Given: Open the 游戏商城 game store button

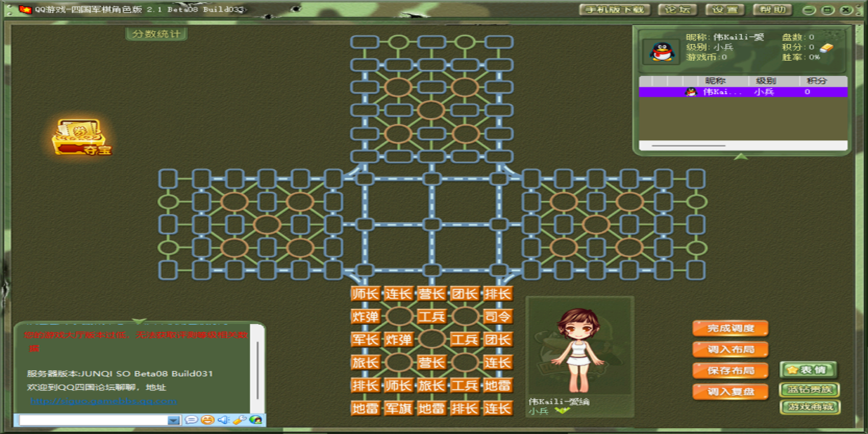Looking at the screenshot, I should click(x=810, y=407).
